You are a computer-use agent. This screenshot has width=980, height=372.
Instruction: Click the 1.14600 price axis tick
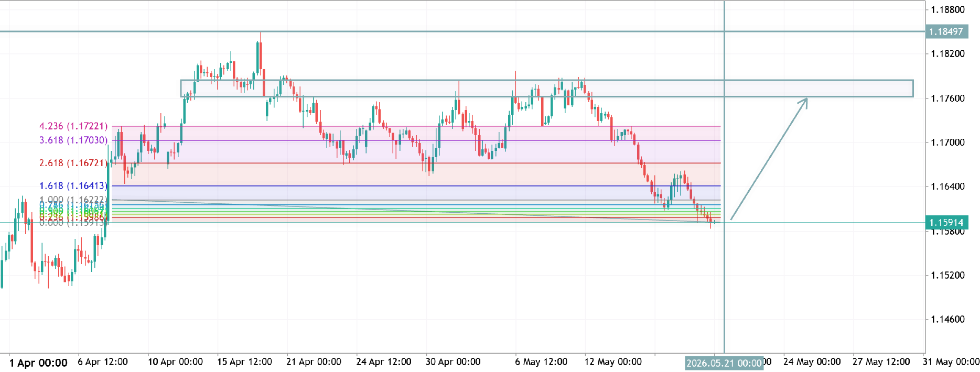947,319
